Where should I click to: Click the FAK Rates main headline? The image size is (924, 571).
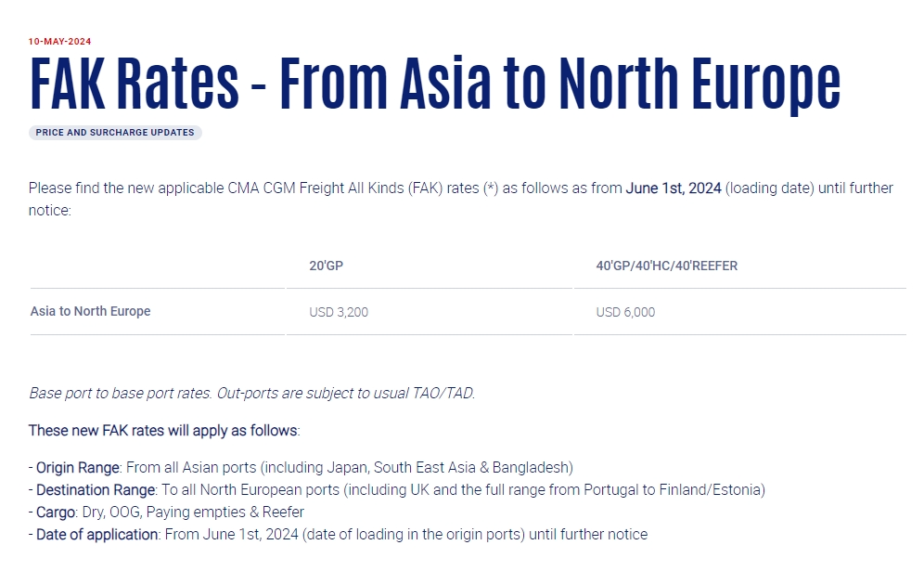(x=434, y=84)
